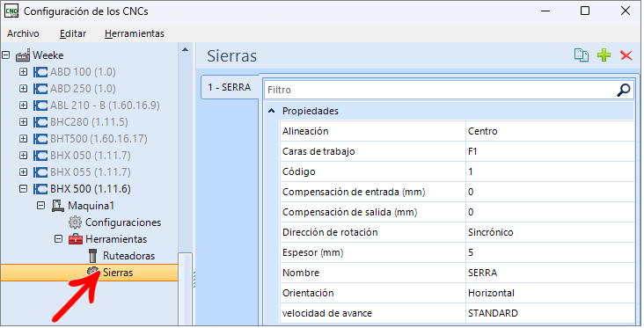The width and height of the screenshot is (644, 328).
Task: Open the Archivo menu
Action: pyautogui.click(x=23, y=33)
